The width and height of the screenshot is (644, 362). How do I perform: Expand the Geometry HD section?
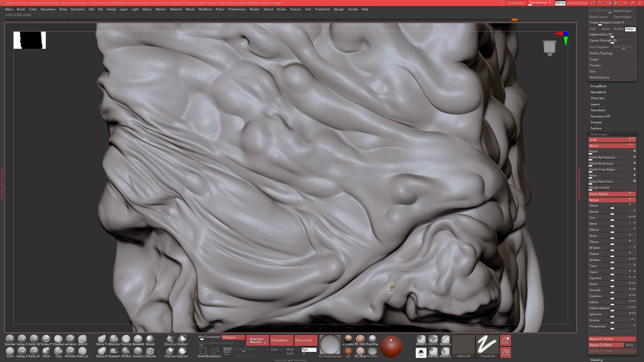pyautogui.click(x=600, y=116)
